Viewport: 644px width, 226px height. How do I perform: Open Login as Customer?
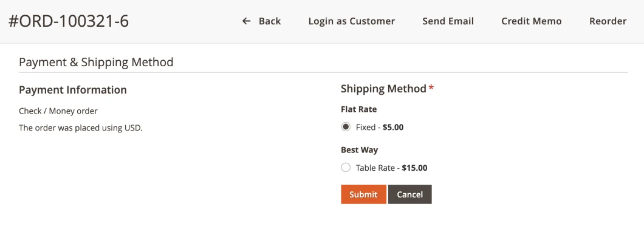pyautogui.click(x=352, y=21)
